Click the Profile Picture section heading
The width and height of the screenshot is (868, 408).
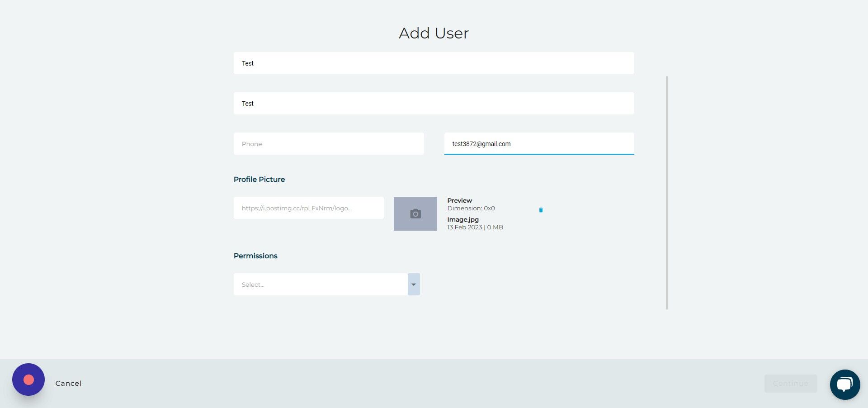point(259,179)
